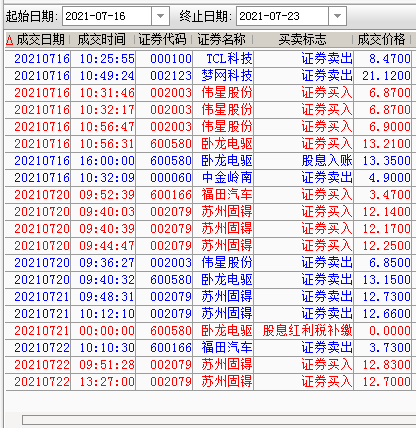Screen dimensions: 416x428
Task: Click the security code 002123
Action: tap(164, 76)
